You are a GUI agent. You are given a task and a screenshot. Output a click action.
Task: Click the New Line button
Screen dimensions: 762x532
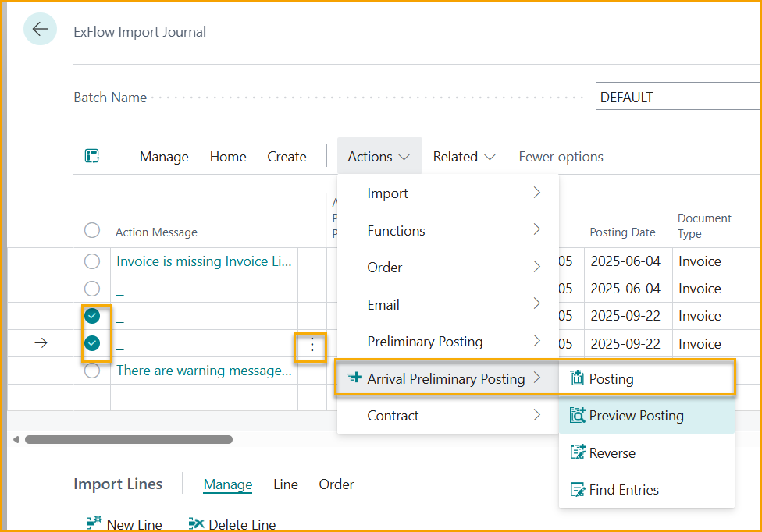(124, 523)
